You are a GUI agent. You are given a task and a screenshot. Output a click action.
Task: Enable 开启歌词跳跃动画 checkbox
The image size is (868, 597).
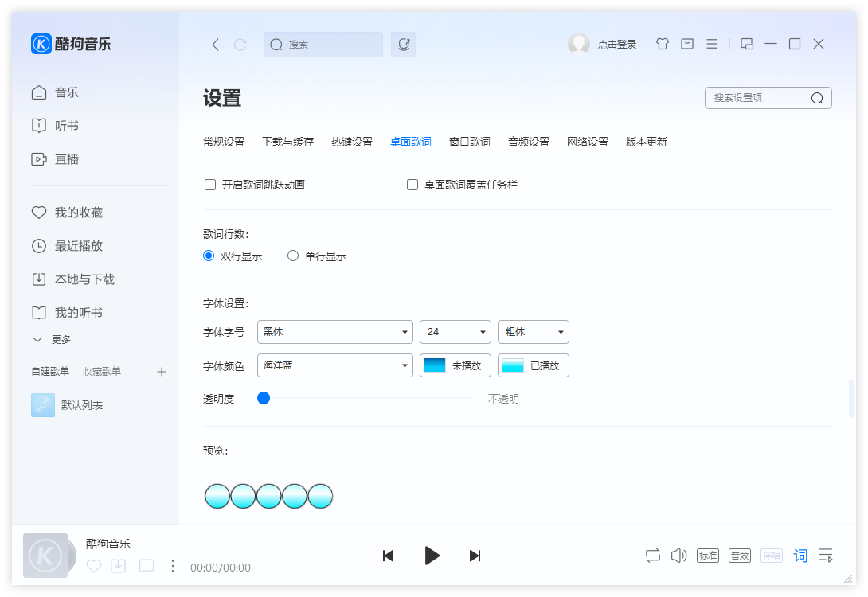coord(209,184)
